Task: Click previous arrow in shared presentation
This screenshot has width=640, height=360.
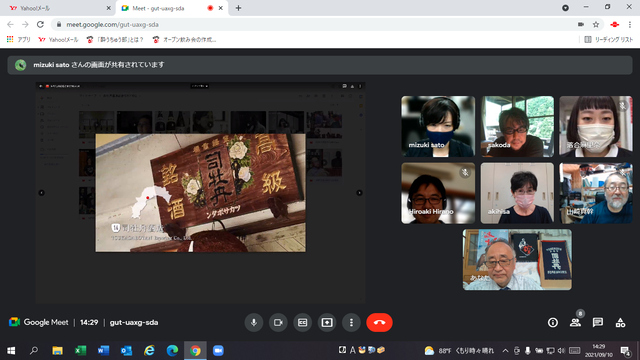Action: [42, 193]
